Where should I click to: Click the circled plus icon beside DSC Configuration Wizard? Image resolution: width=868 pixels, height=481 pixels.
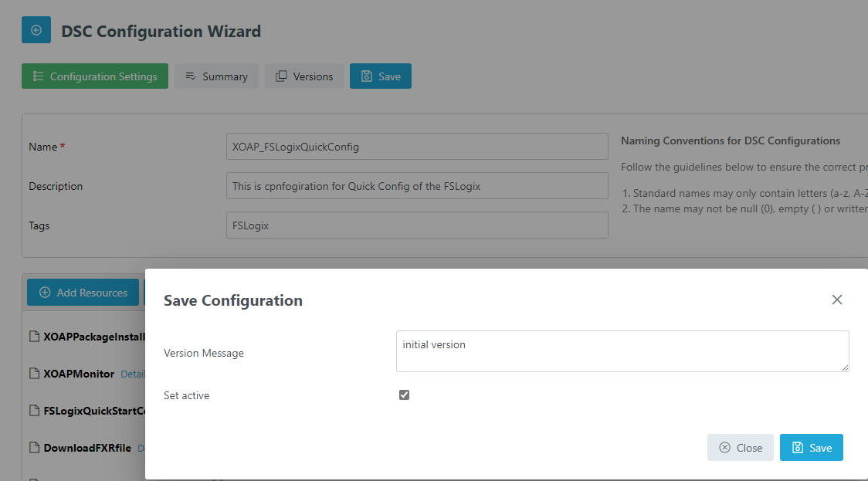point(36,29)
